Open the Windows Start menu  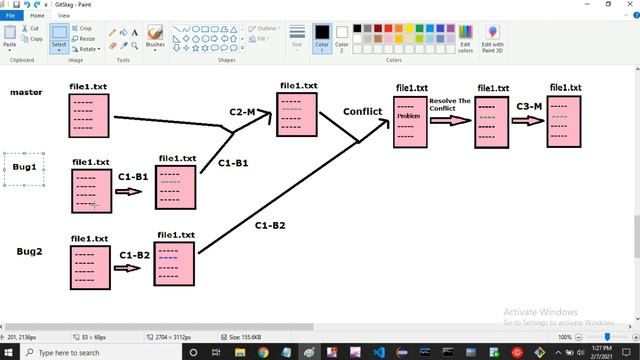9,352
